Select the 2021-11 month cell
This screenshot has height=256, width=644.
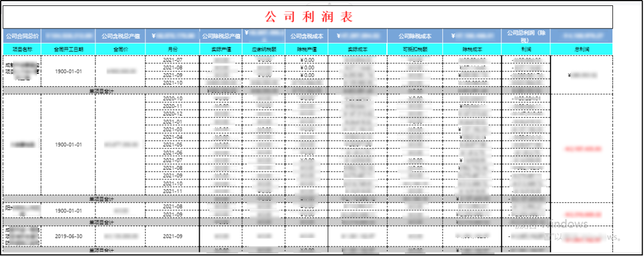pyautogui.click(x=172, y=191)
